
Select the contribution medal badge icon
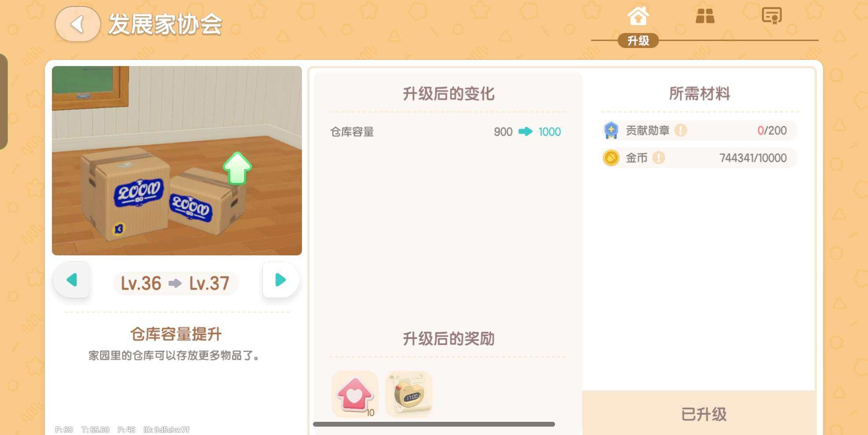611,130
